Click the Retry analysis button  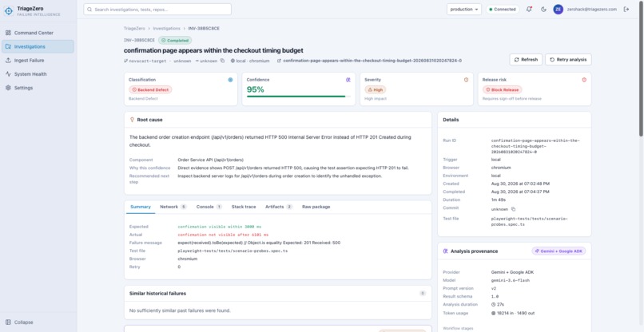tap(568, 60)
